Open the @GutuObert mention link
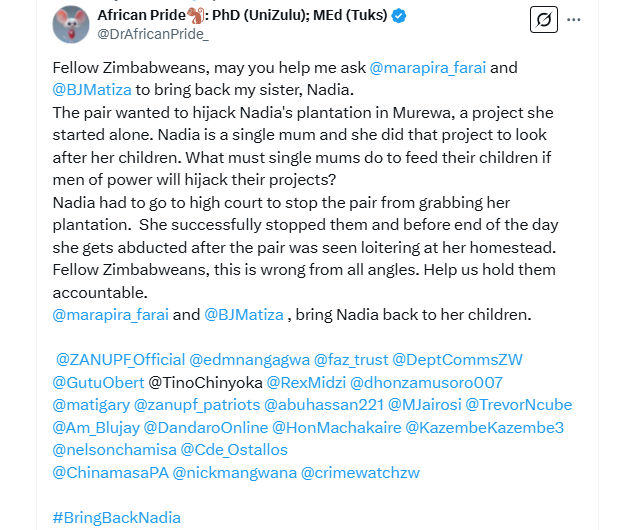The image size is (620, 530). [97, 382]
